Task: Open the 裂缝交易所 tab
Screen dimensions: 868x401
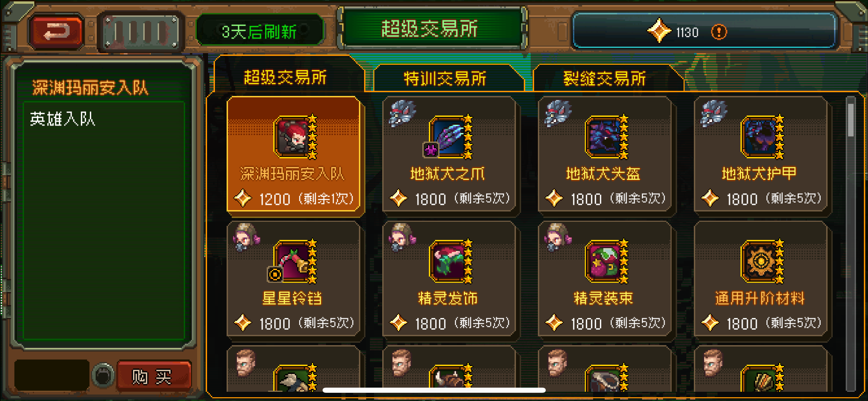Action: point(605,78)
